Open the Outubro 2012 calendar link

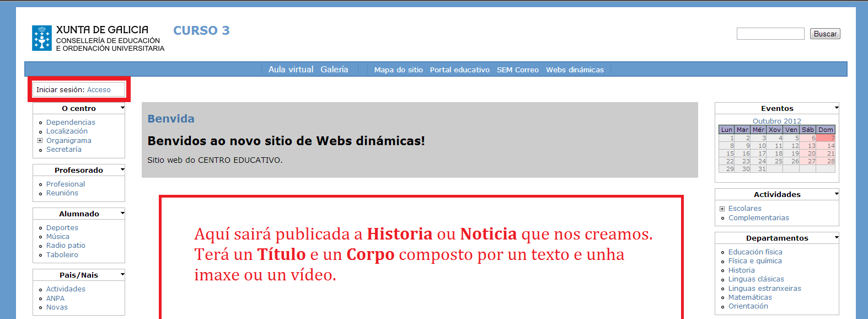click(776, 121)
